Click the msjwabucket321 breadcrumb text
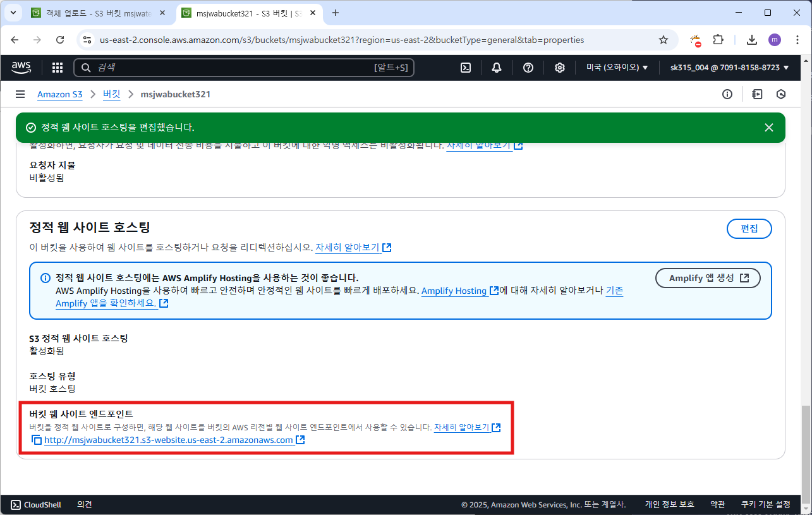Screen dimensions: 812x515 pos(176,94)
